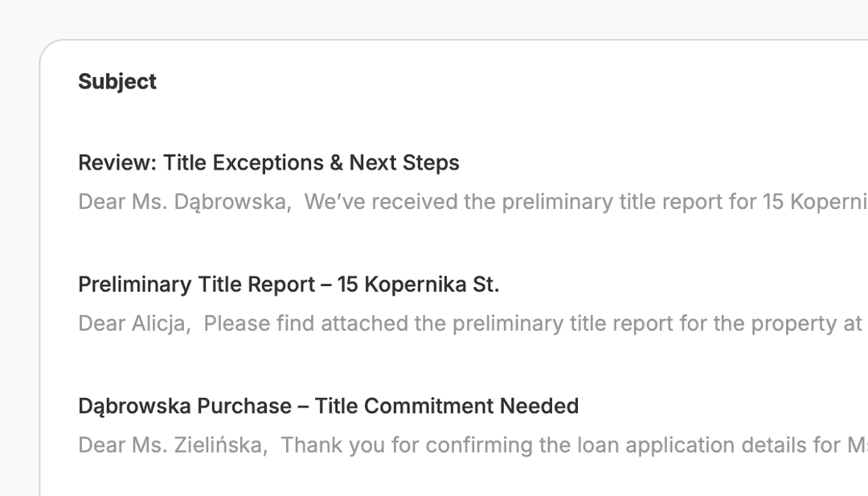Open the "Preliminary Title Report – 15 Kopernika St." email

click(x=289, y=285)
